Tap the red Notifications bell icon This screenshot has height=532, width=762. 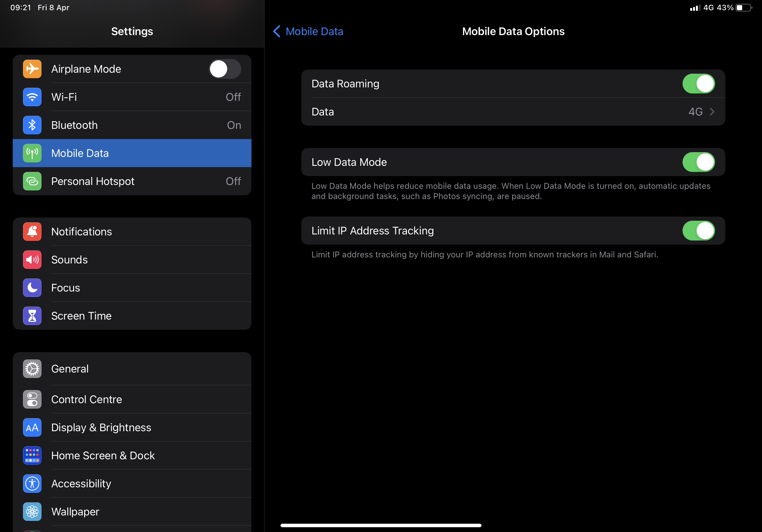click(x=32, y=232)
